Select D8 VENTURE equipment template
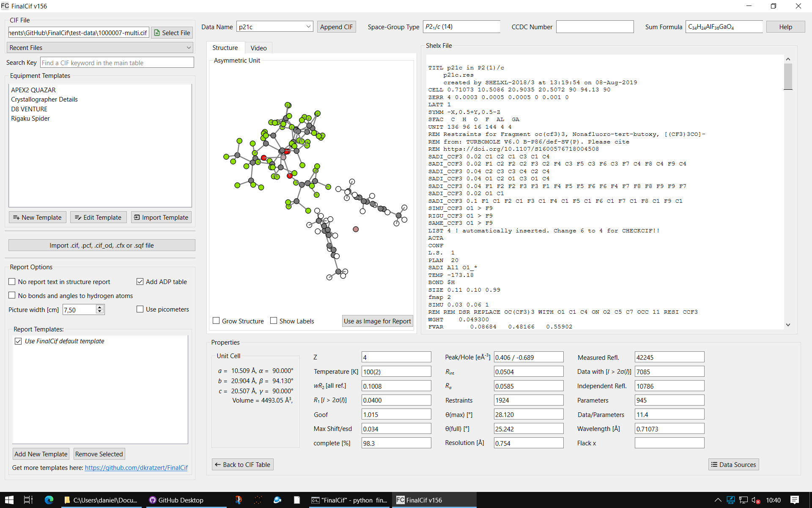 pos(29,109)
